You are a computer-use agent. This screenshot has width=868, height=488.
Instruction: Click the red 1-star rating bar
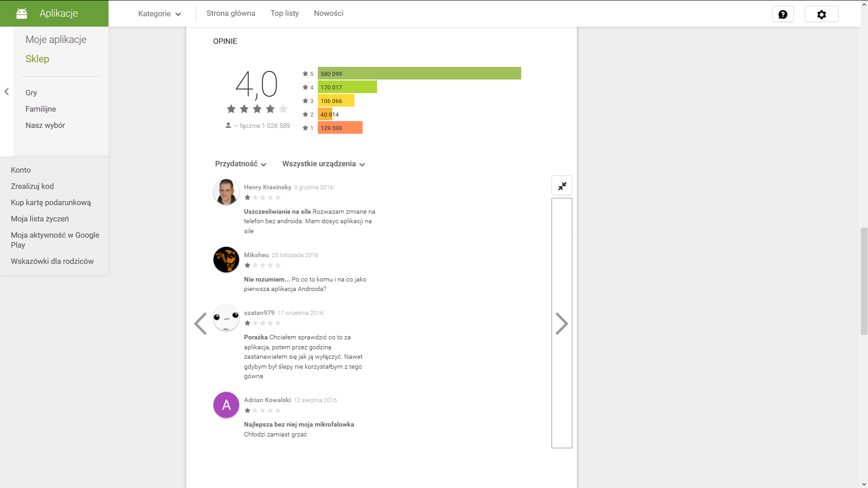click(340, 128)
